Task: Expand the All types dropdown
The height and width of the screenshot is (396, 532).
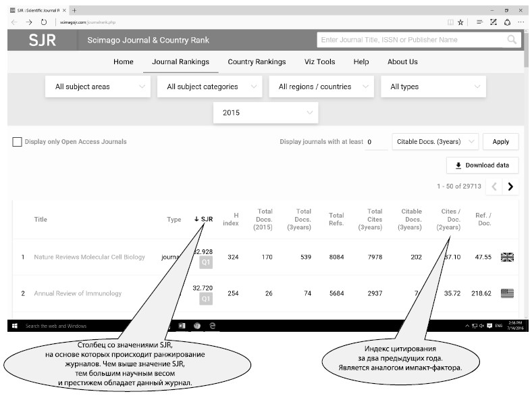Action: 433,86
